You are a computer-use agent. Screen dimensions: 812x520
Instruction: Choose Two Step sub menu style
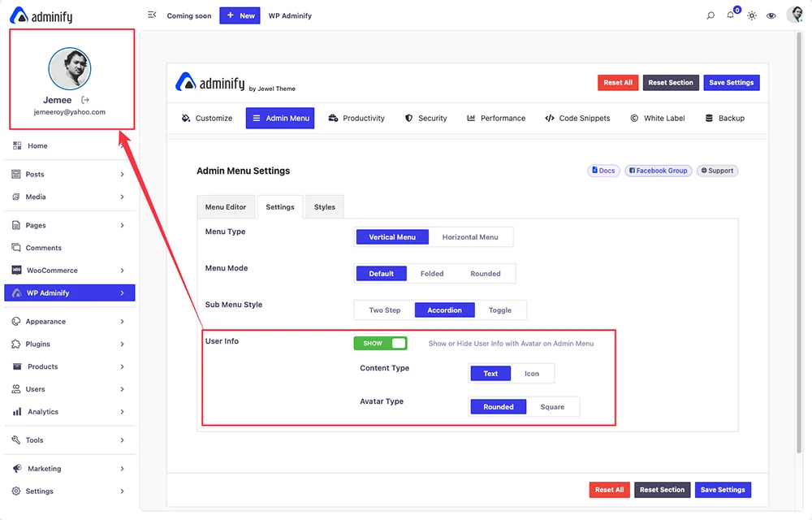click(x=385, y=310)
